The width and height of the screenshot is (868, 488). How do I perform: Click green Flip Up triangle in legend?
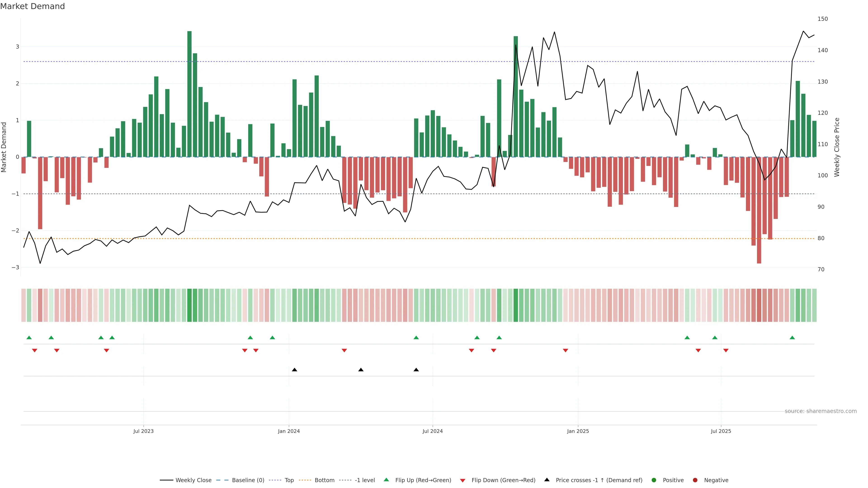pos(387,480)
